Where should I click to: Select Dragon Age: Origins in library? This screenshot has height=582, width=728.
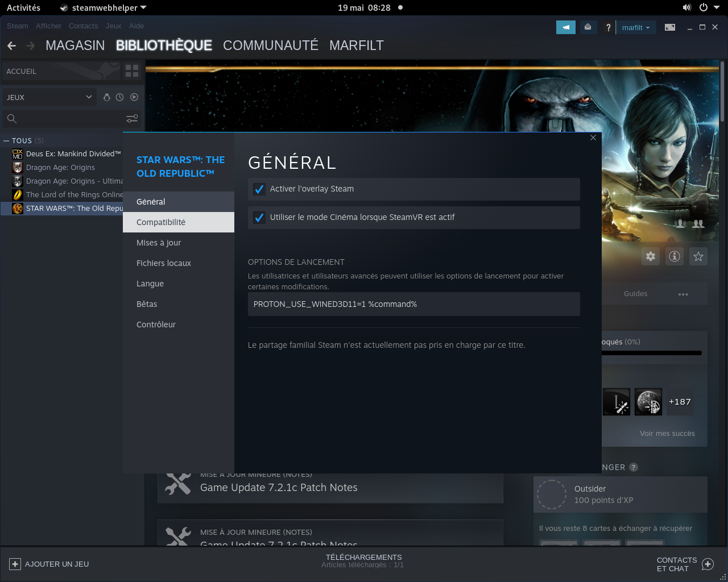60,168
